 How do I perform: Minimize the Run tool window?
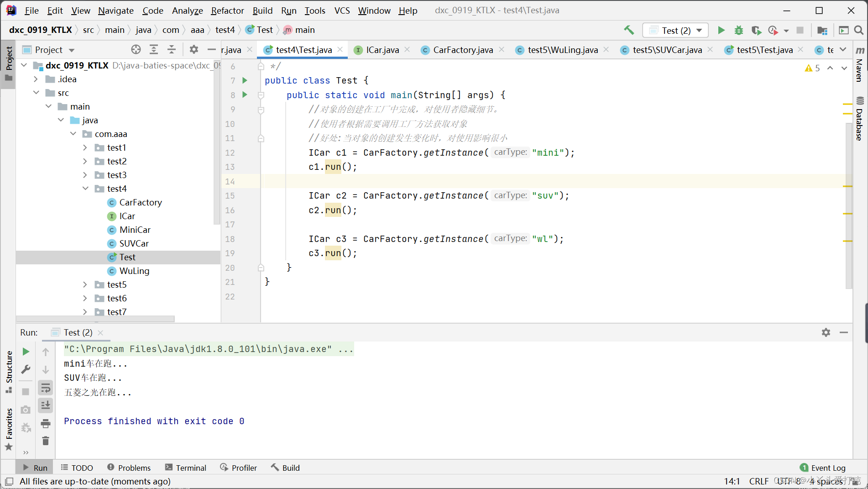coord(844,332)
